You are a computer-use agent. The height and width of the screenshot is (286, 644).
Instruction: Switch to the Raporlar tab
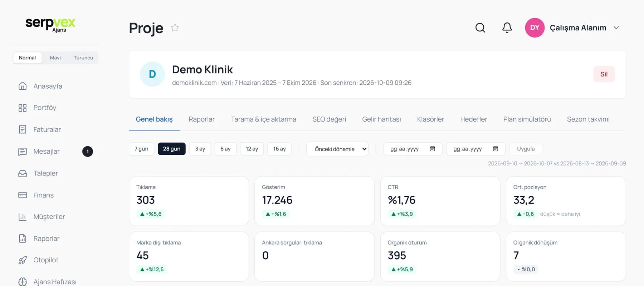(202, 119)
